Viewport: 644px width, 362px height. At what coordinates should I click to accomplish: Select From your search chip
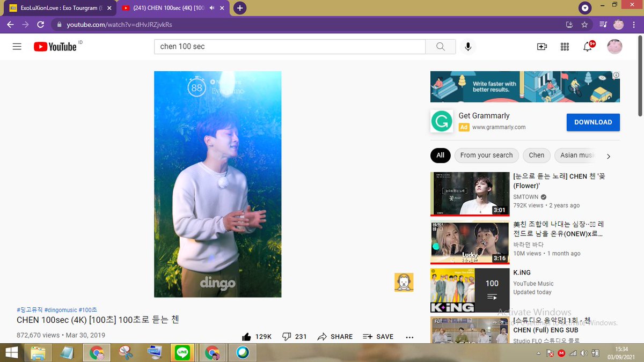486,155
